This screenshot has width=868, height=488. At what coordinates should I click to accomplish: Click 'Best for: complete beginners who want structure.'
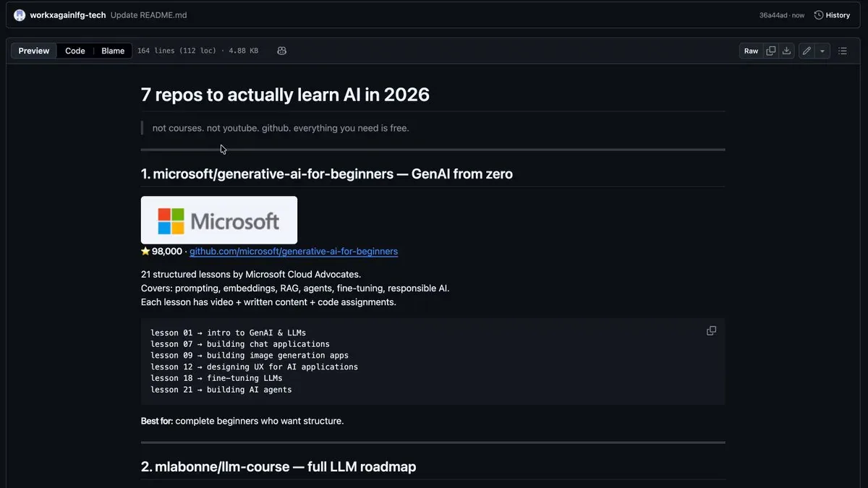click(242, 421)
